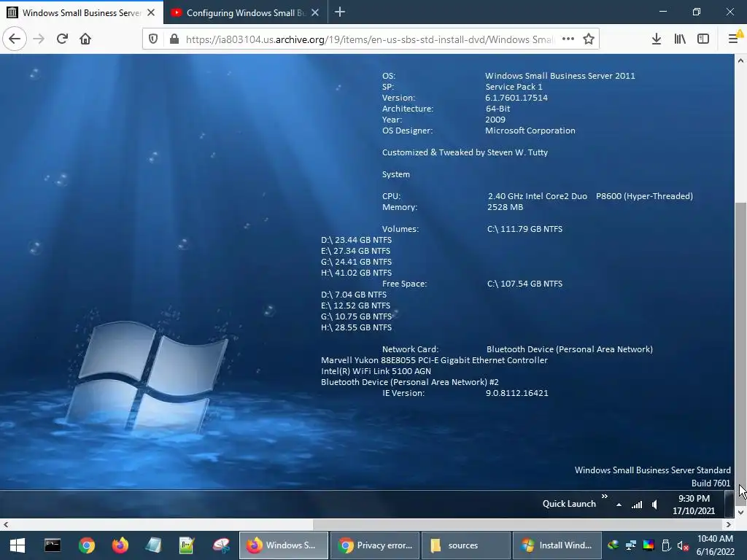
Task: Click the Marvell Yukon 88E8055 Ethernet line
Action: (x=434, y=360)
